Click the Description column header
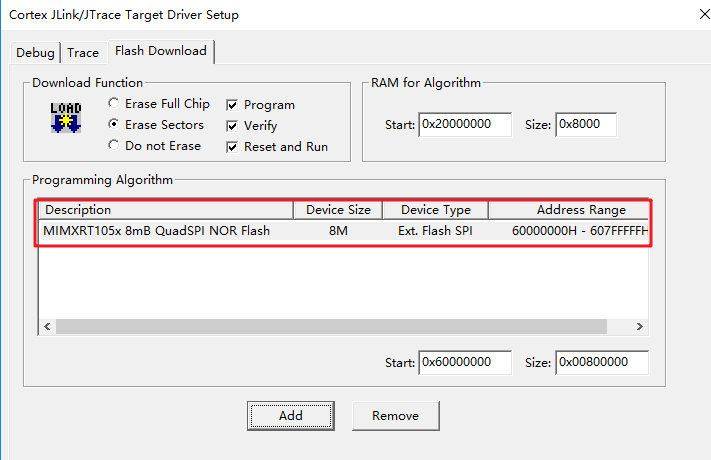 coord(166,210)
